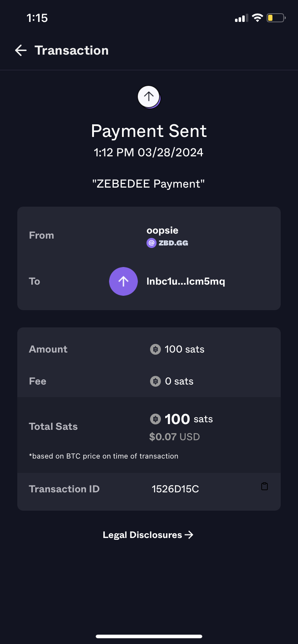Tap the Wi-Fi icon in the status bar
Viewport: 298px width, 644px height.
pos(257,18)
